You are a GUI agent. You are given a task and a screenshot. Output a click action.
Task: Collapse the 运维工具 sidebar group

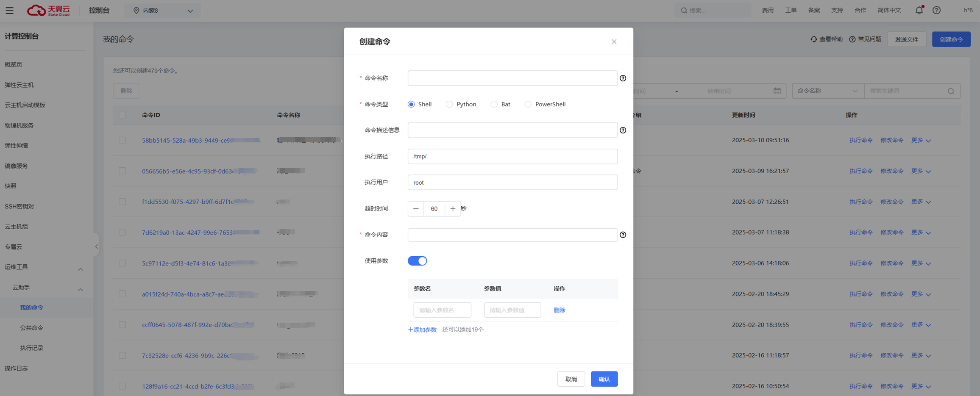point(81,269)
